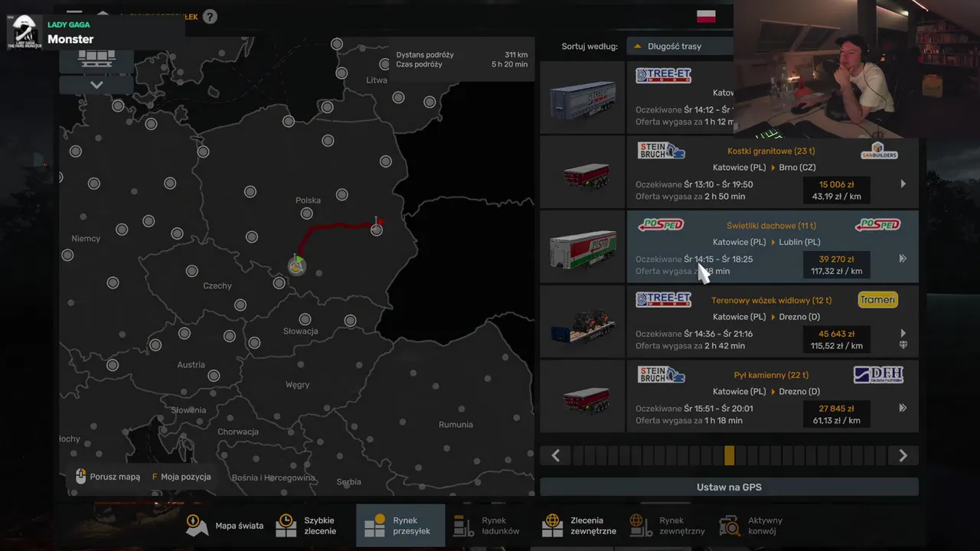Click the Monster song title overlay
The image size is (980, 551).
70,39
